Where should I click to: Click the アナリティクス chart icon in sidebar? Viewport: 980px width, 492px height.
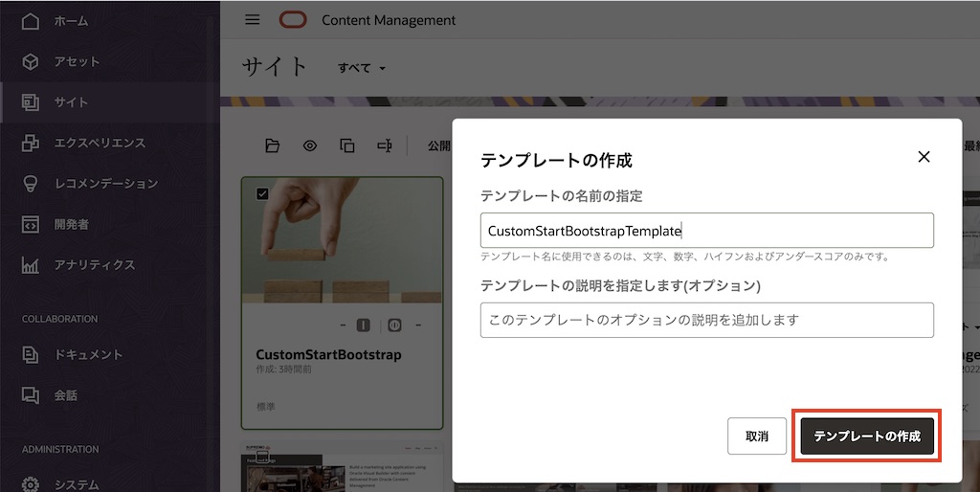point(31,264)
